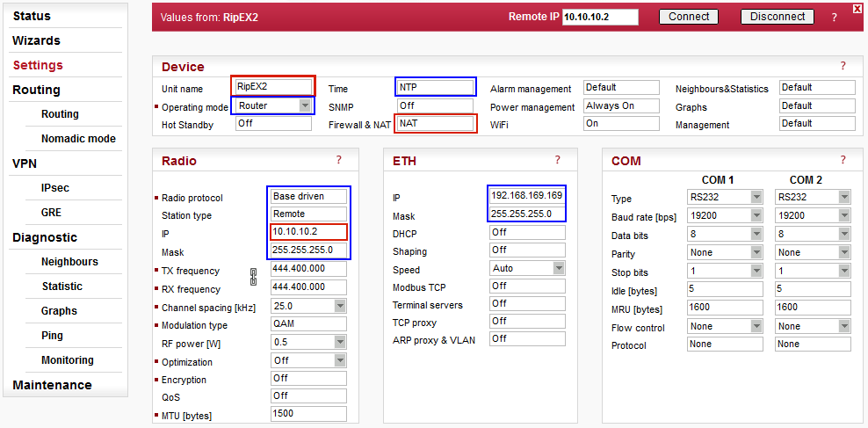The height and width of the screenshot is (428, 868).
Task: Expand the RF power 0.5 dropdown
Action: pos(309,343)
